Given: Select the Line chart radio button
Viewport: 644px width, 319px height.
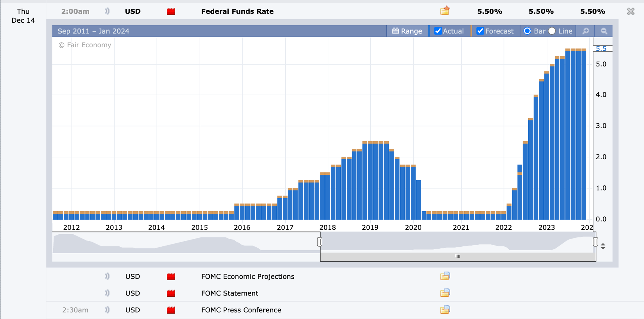Looking at the screenshot, I should (552, 31).
